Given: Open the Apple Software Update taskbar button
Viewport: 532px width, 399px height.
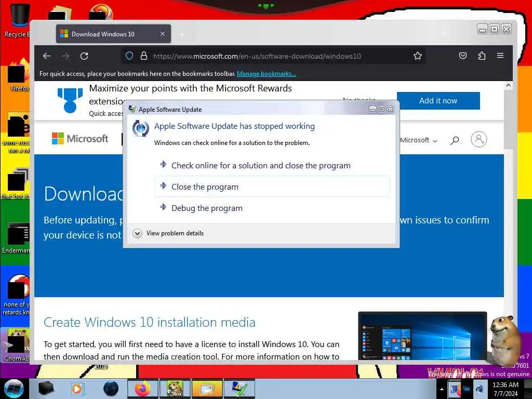Looking at the screenshot, I should tap(239, 389).
